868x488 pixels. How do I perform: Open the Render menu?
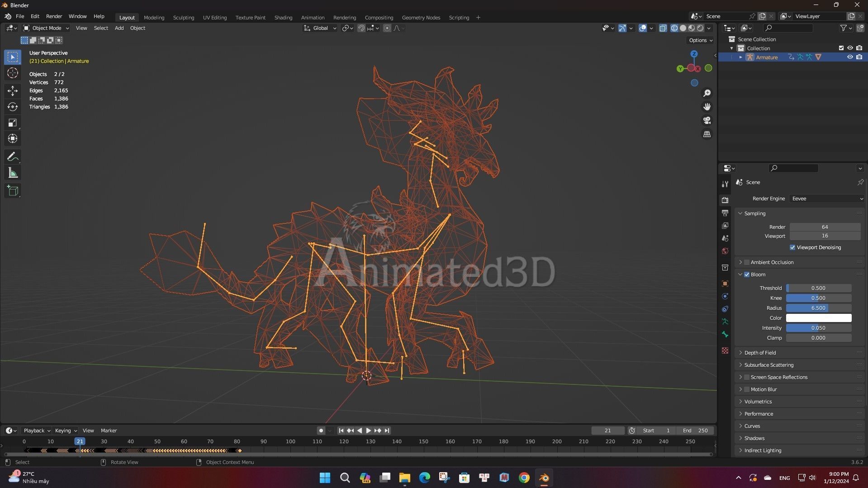tap(54, 16)
